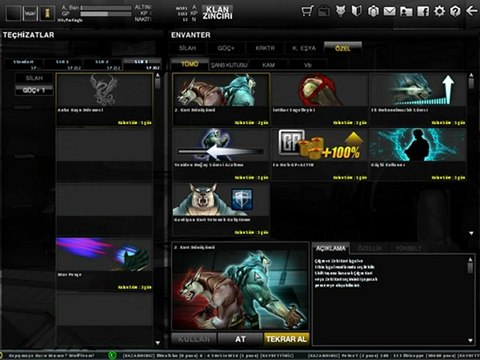Image resolution: width=480 pixels, height=360 pixels.
Task: Click inventory grid scroll-up arrow
Action: tap(471, 75)
